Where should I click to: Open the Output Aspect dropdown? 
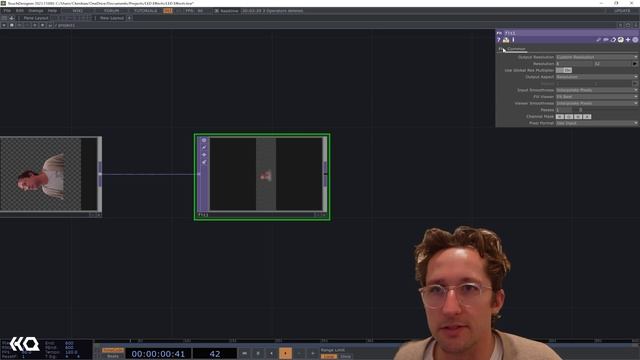596,77
